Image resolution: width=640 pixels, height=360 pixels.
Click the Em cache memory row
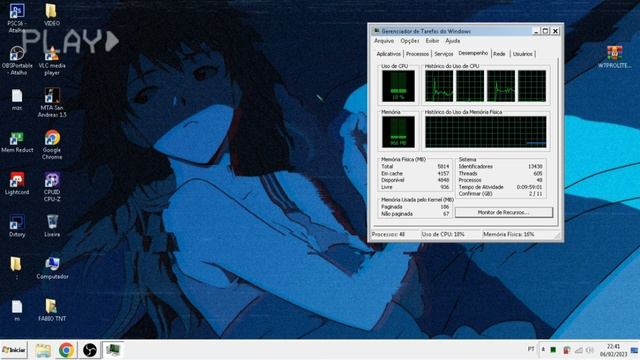point(415,173)
